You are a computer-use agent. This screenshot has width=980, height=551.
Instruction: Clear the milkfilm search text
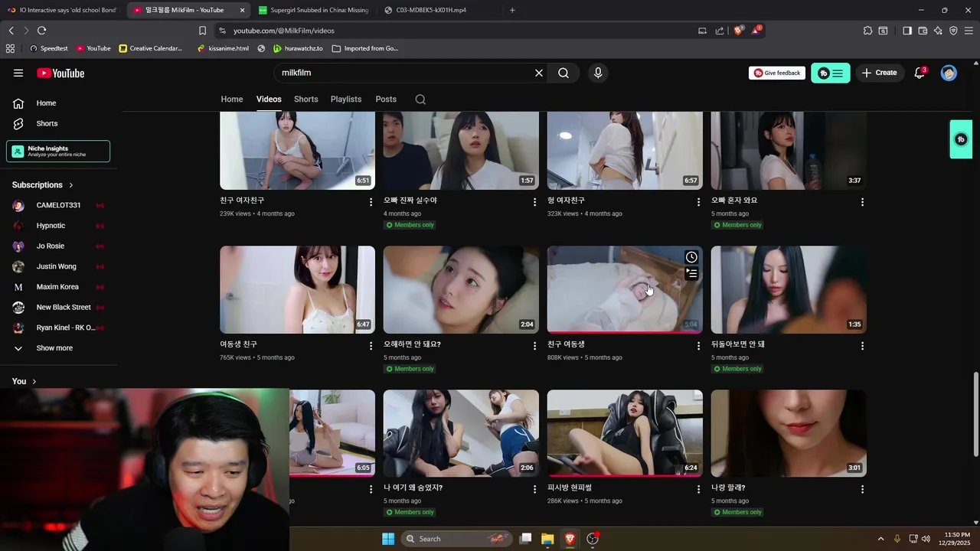[x=539, y=73]
